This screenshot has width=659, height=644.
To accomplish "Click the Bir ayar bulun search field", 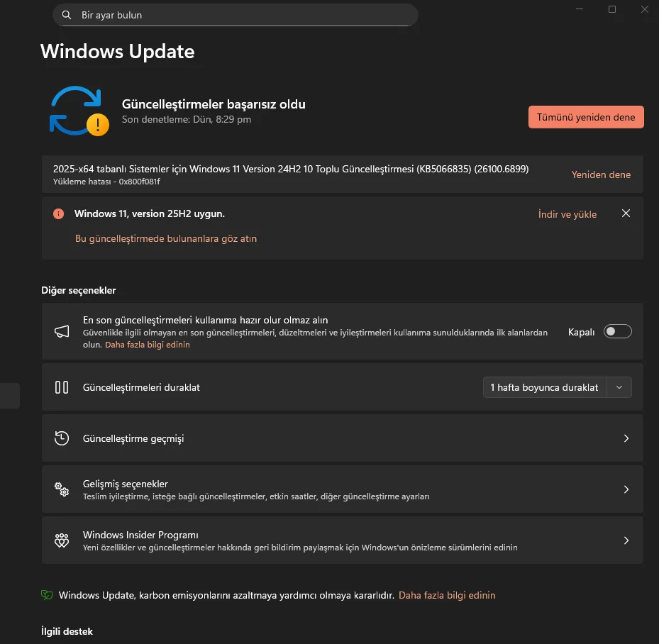I will click(x=241, y=15).
